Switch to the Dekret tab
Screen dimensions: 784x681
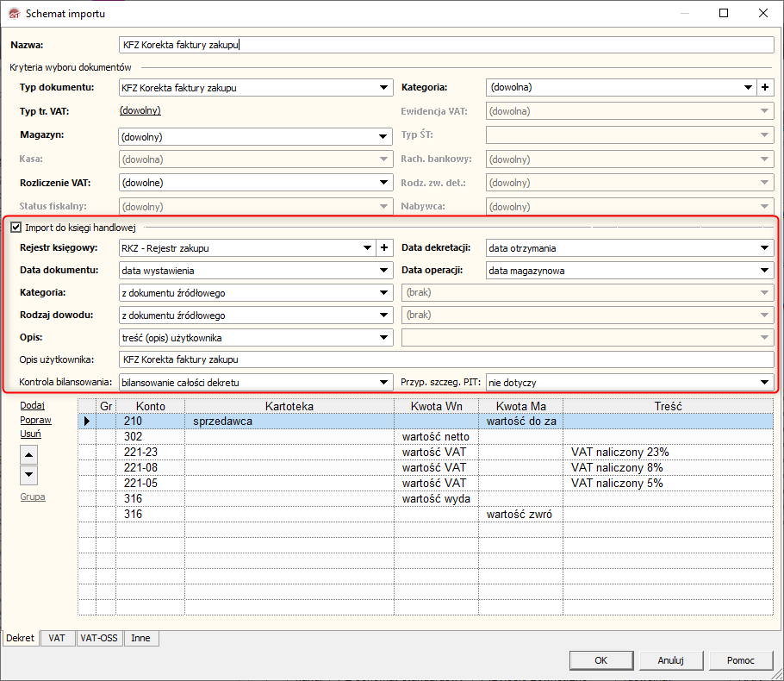[x=21, y=638]
